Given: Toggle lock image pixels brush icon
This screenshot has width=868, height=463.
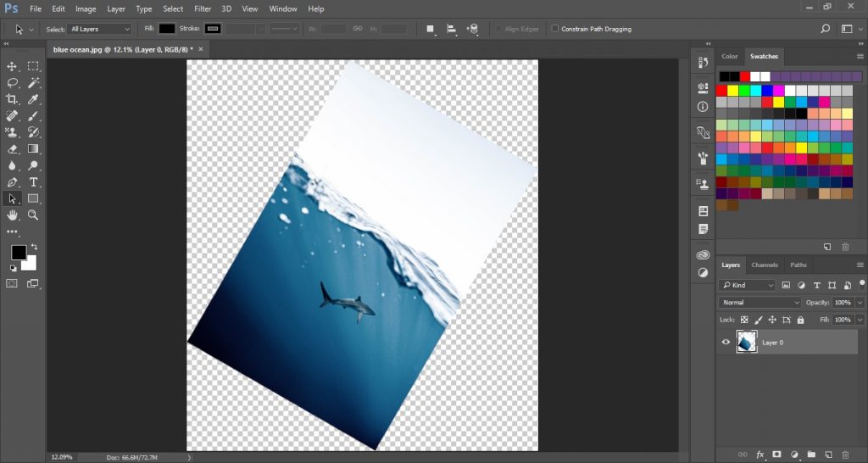Looking at the screenshot, I should (759, 320).
